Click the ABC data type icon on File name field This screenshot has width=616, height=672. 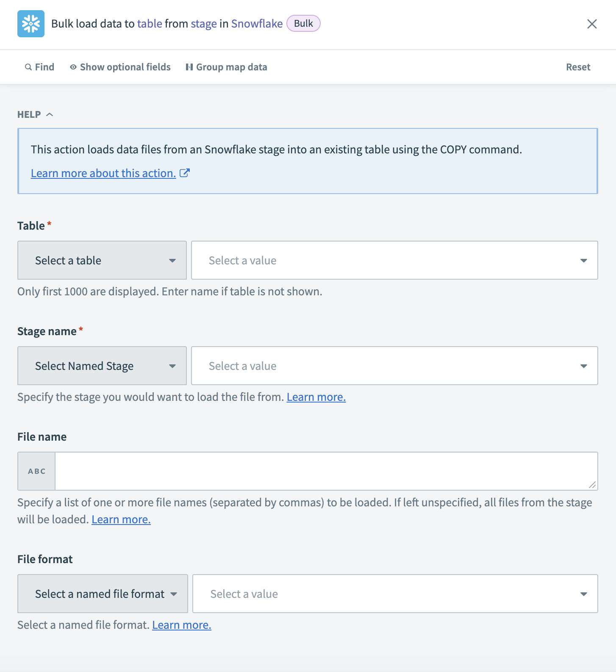pos(36,471)
